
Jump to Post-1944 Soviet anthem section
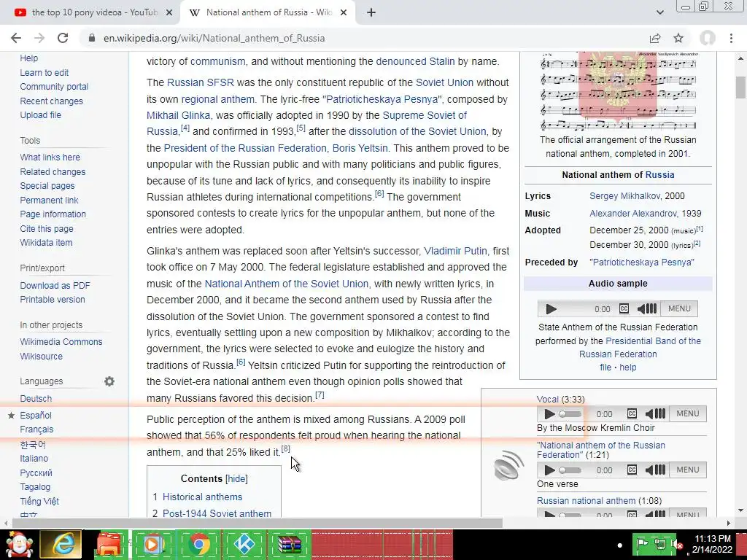pyautogui.click(x=217, y=513)
